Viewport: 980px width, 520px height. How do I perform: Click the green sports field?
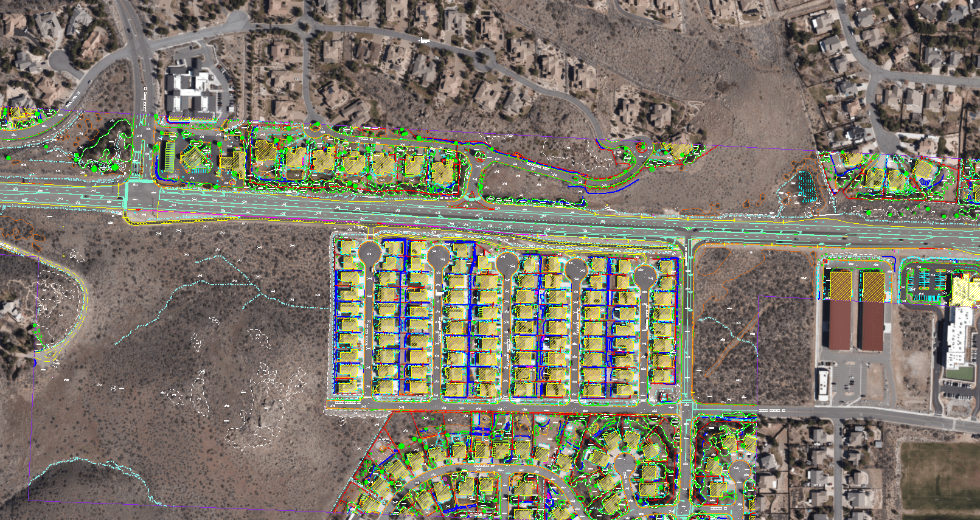[940, 477]
